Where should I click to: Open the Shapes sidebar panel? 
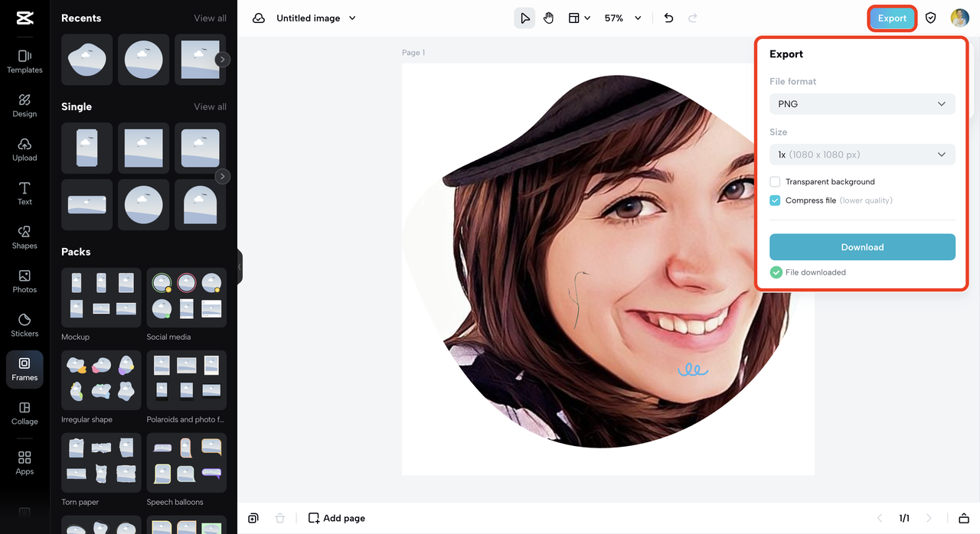24,237
